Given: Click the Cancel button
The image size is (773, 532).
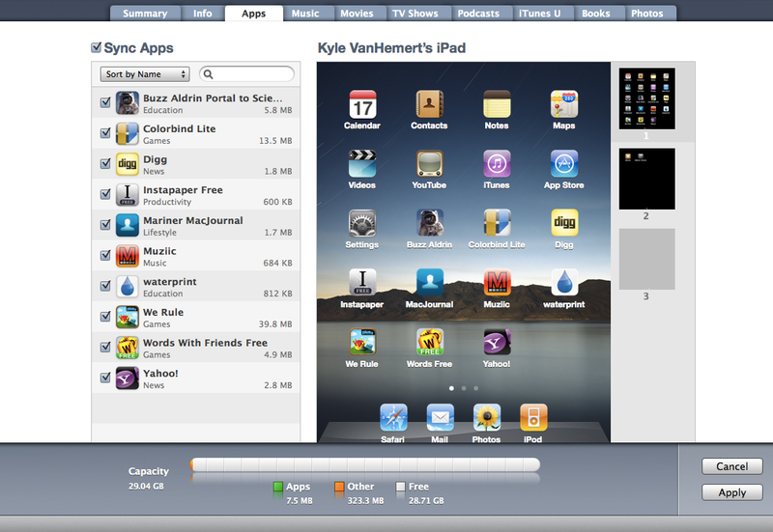Looking at the screenshot, I should click(x=732, y=466).
